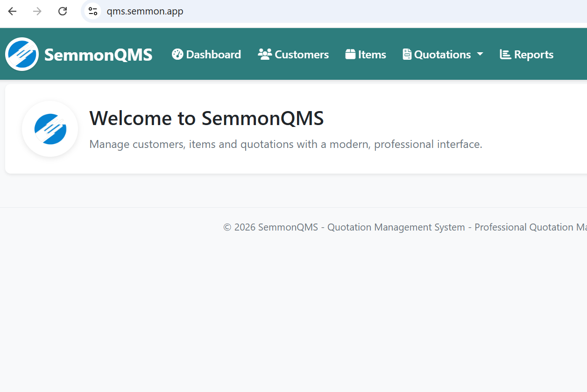The height and width of the screenshot is (392, 587).
Task: Navigate to Items
Action: coord(372,55)
